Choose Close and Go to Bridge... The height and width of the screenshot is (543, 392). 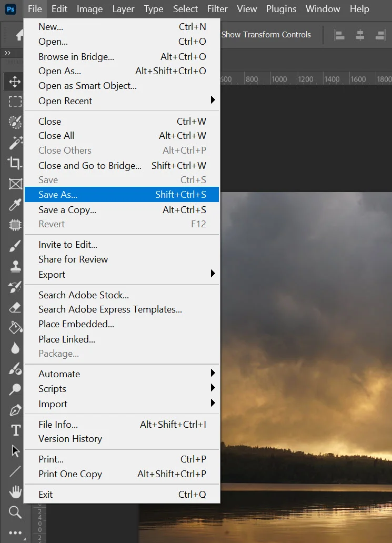[122, 165]
